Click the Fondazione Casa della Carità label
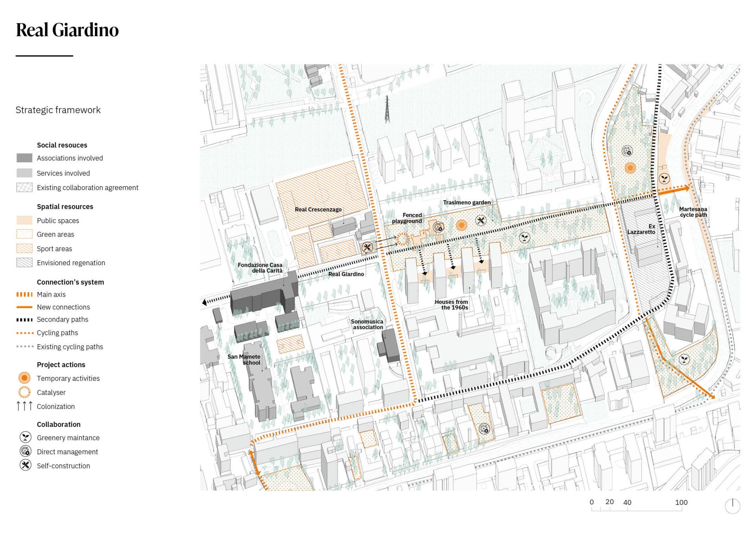 click(x=260, y=268)
